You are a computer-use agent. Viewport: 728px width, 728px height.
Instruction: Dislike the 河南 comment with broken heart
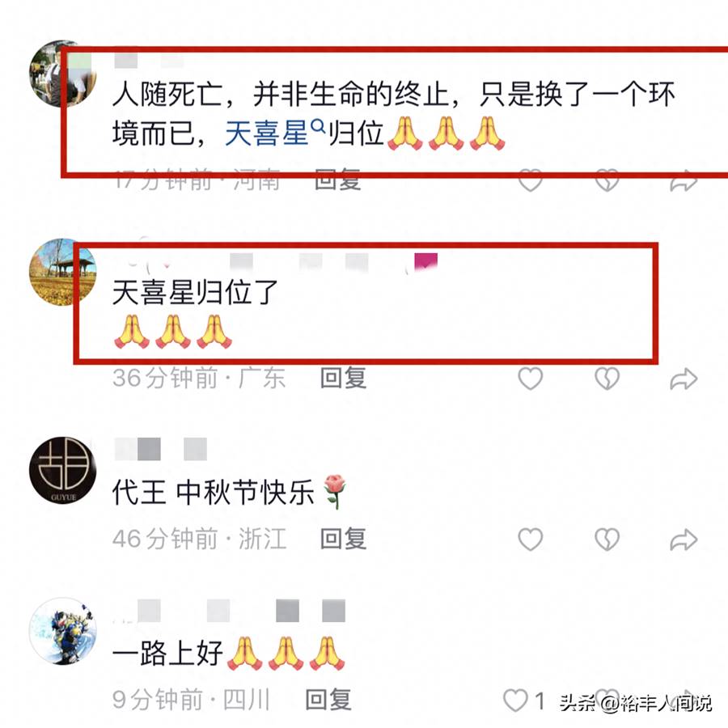[x=607, y=180]
